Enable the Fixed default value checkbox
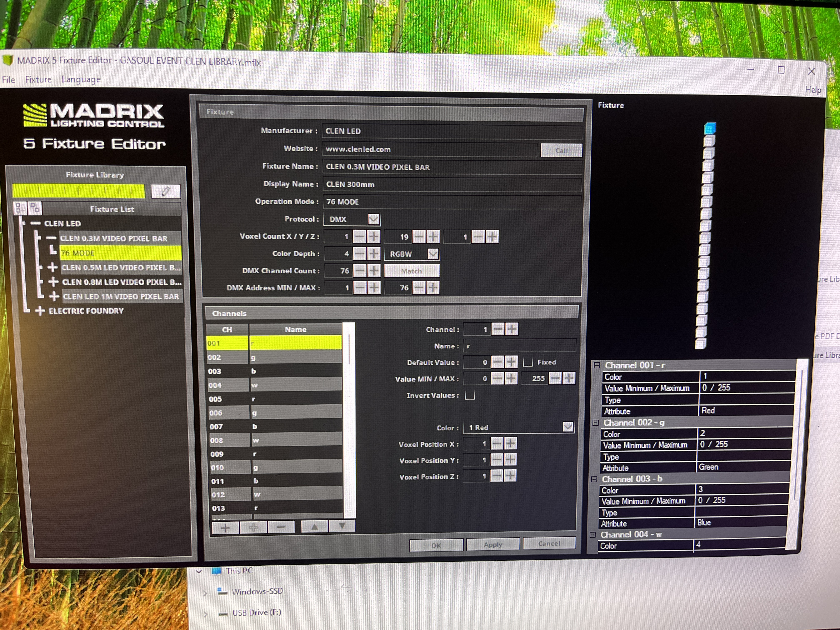Viewport: 840px width, 630px height. (528, 362)
